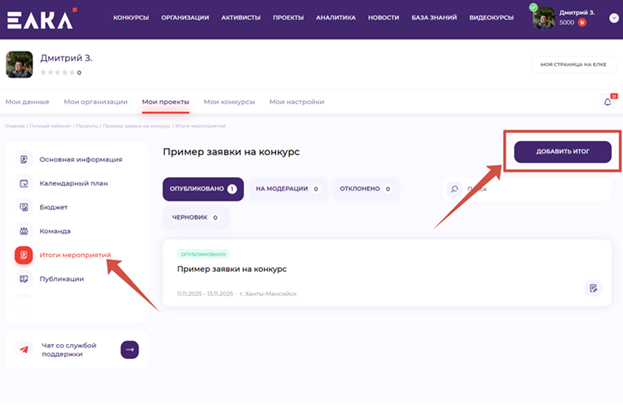Screen dimensions: 623x407
Task: Open the Итоги мероприятий red icon
Action: (x=24, y=255)
